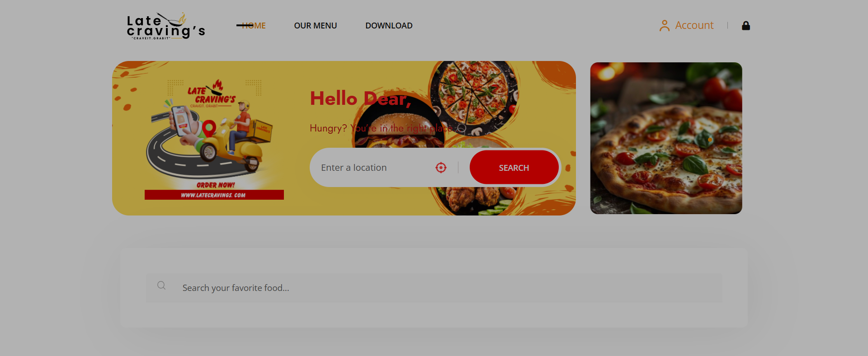Click the Late Craving's logo

pyautogui.click(x=165, y=26)
